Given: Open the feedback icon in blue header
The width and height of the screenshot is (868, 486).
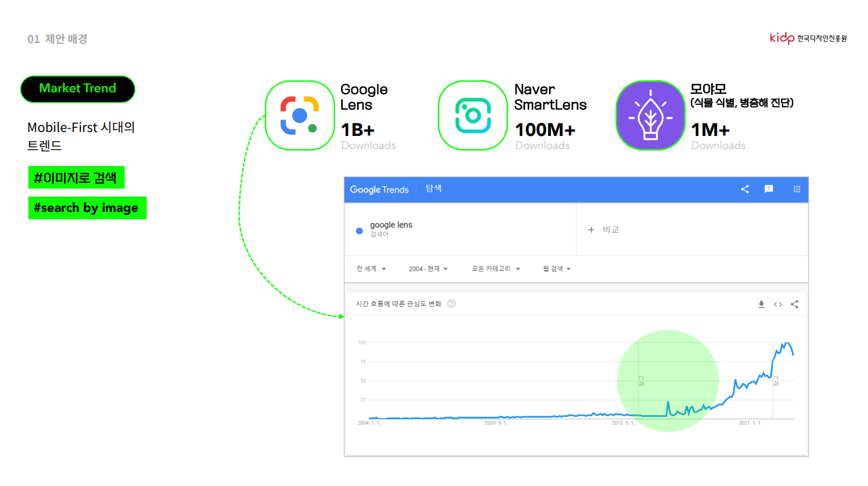Looking at the screenshot, I should click(769, 189).
